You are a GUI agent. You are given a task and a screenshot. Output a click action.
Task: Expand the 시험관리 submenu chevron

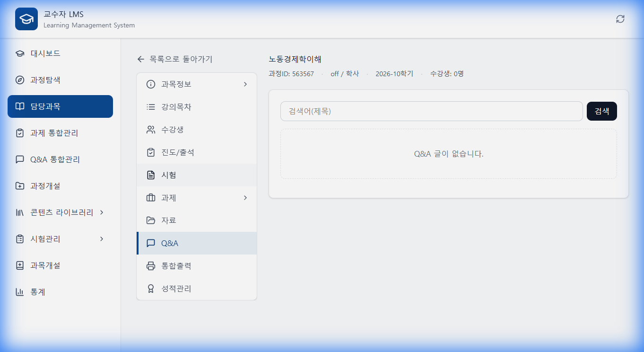tap(101, 239)
